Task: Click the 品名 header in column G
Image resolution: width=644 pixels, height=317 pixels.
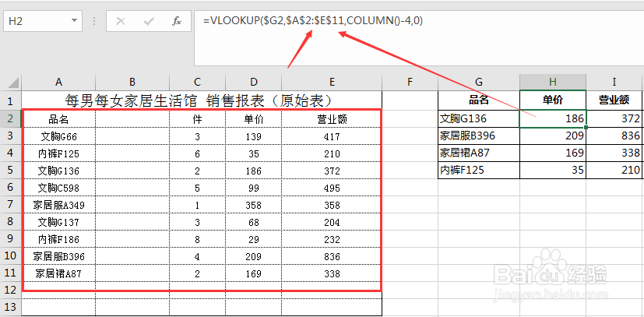Action: (479, 100)
